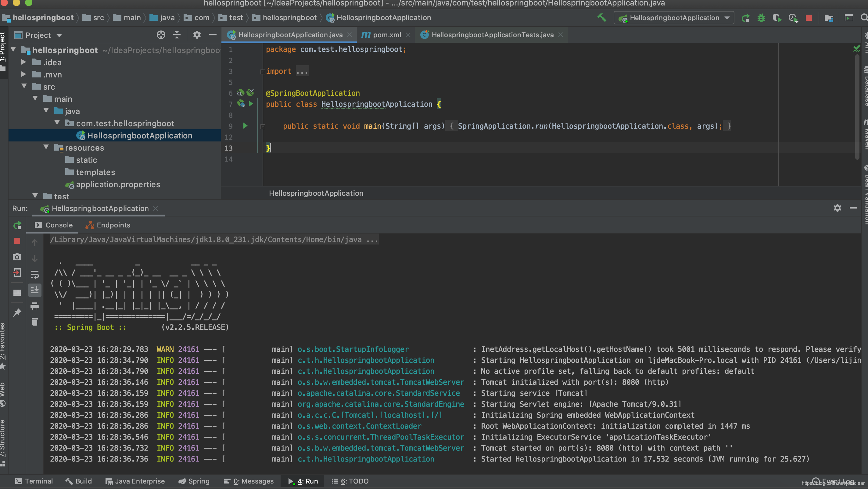Image resolution: width=868 pixels, height=489 pixels.
Task: Collapse the resources folder
Action: (x=46, y=147)
